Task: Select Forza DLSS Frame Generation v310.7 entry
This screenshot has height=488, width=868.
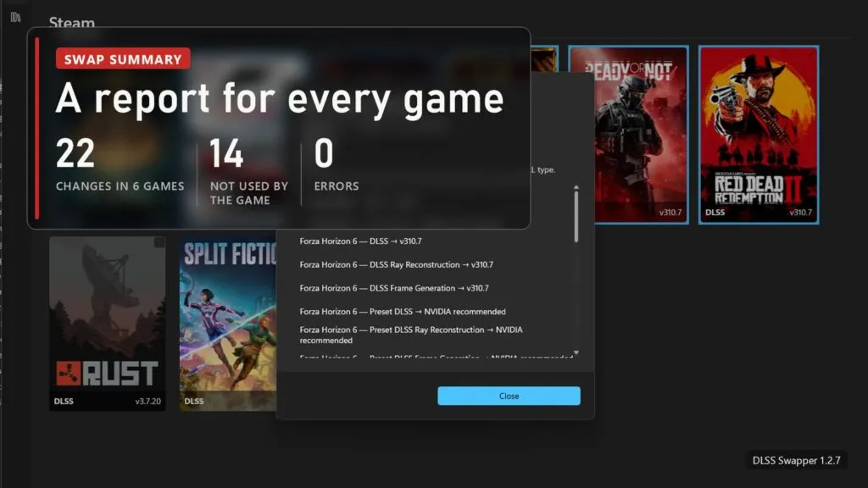Action: tap(394, 288)
